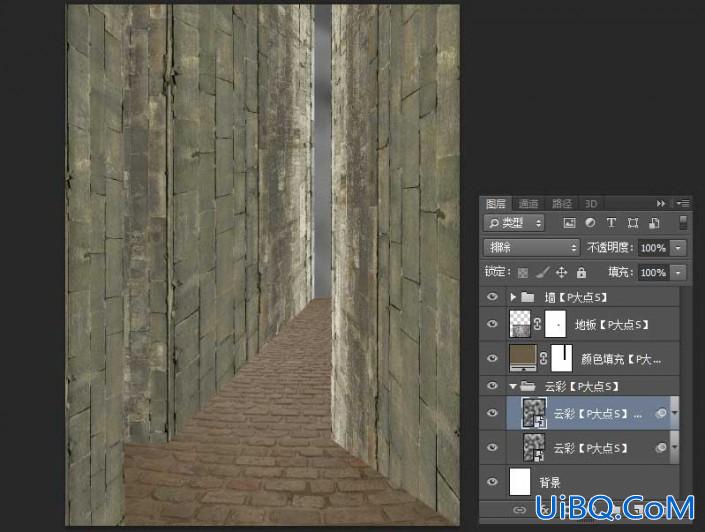Select layer name 颜色填充【P大…
Screen dimensions: 705x532
tap(621, 359)
